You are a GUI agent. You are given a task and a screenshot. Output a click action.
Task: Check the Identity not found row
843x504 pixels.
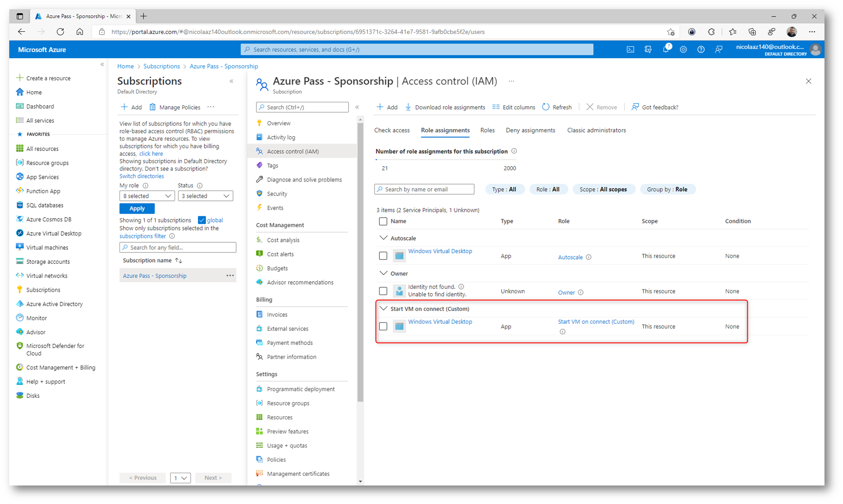tap(383, 291)
